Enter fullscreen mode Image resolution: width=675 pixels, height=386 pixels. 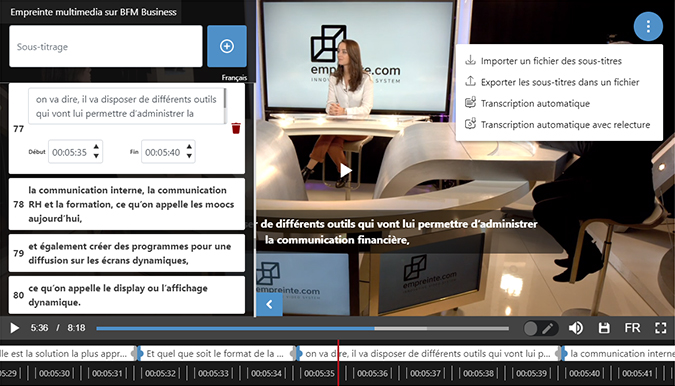click(660, 328)
